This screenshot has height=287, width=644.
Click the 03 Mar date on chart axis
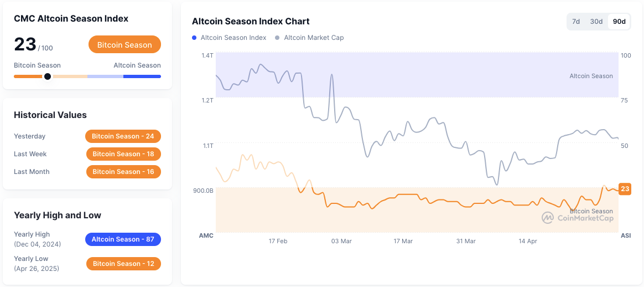point(341,242)
